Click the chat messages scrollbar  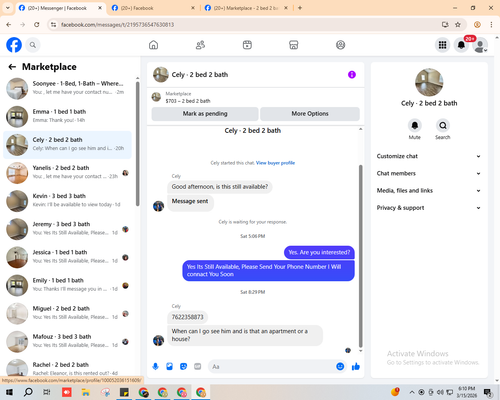coord(360,256)
